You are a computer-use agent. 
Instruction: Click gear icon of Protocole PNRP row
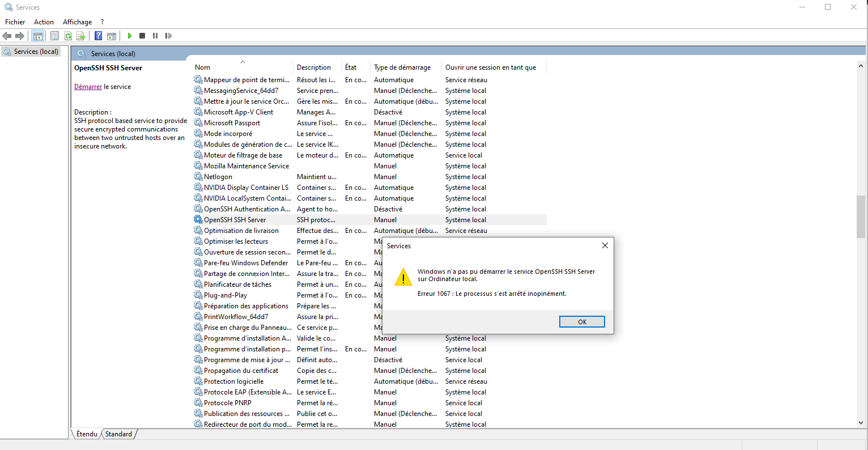[198, 402]
